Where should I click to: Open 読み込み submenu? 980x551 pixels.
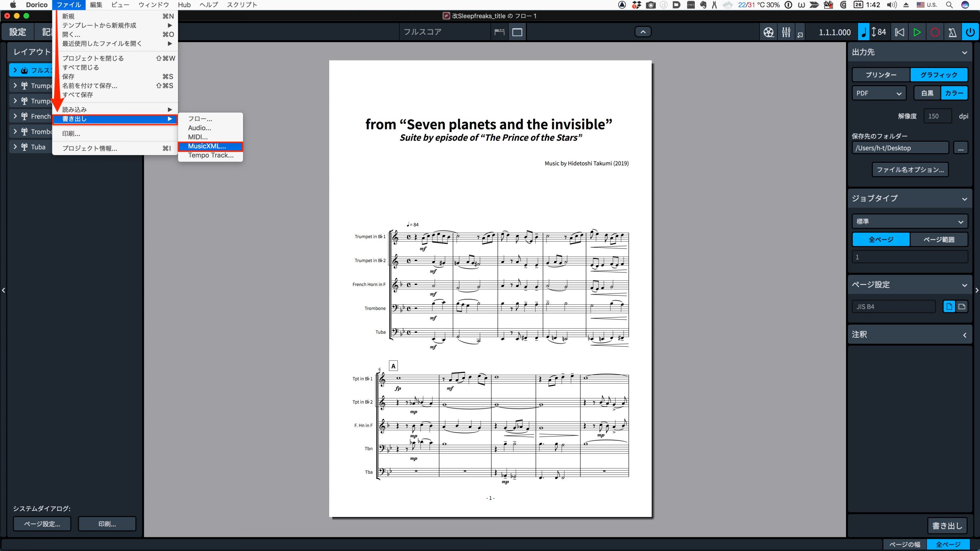click(115, 110)
